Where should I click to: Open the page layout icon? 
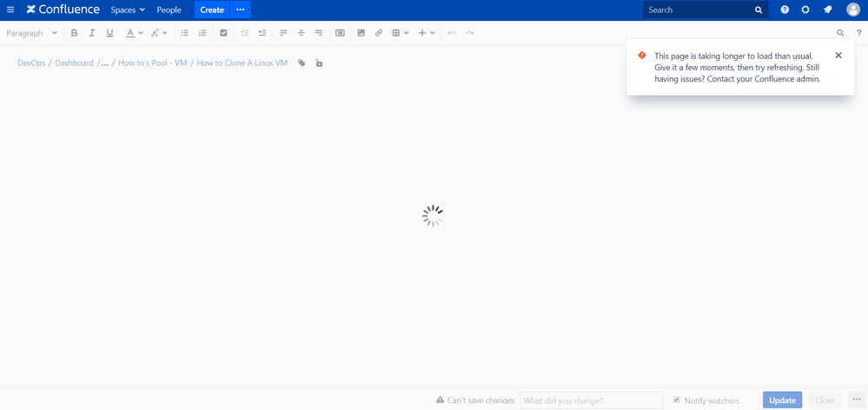(x=340, y=33)
